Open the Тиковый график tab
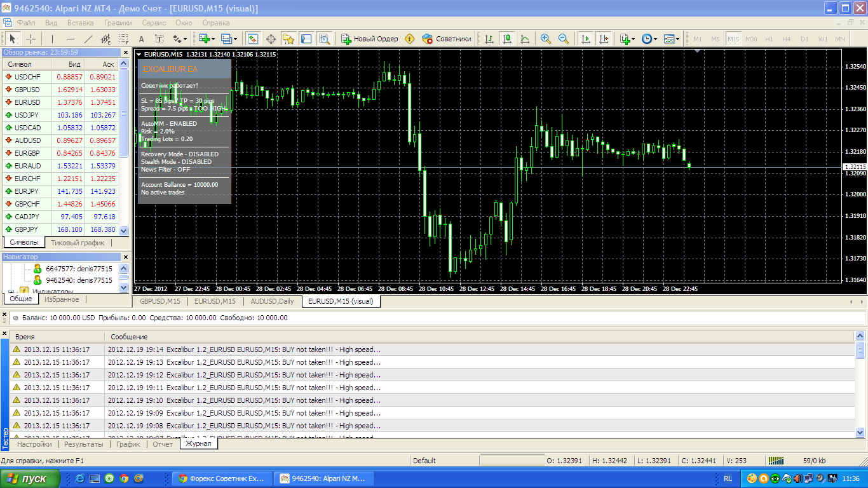The height and width of the screenshot is (488, 868). pyautogui.click(x=78, y=243)
